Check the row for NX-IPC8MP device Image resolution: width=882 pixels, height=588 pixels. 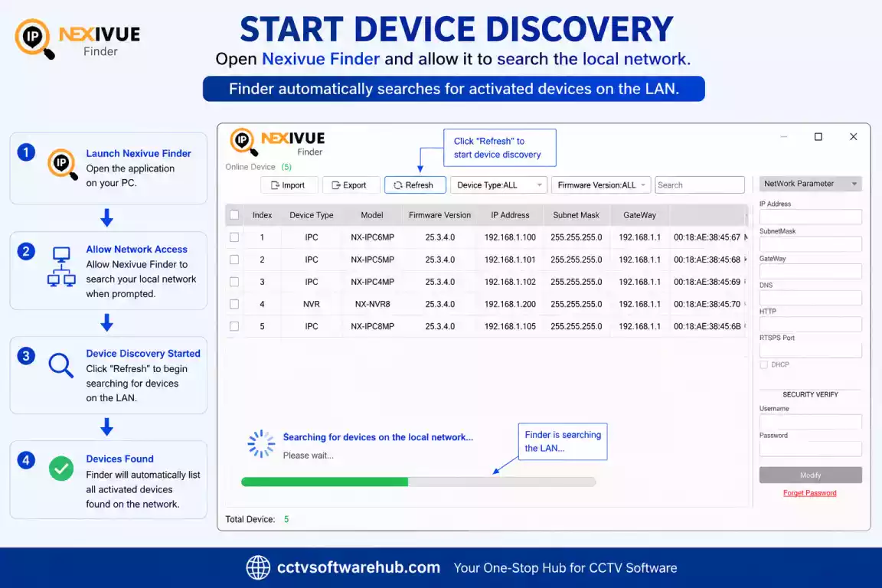(x=234, y=326)
